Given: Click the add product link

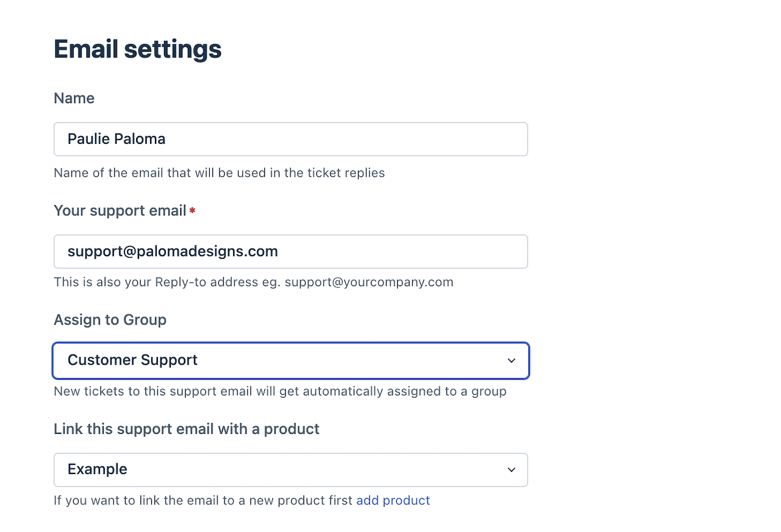Looking at the screenshot, I should click(x=393, y=500).
